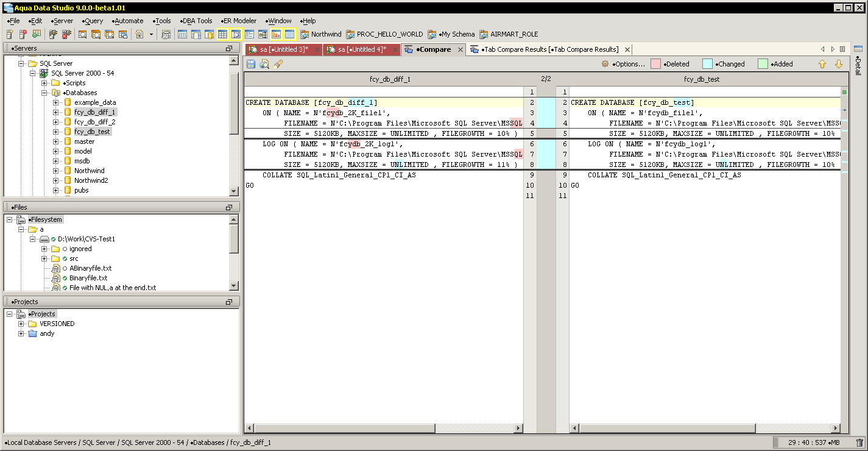
Task: Open the Query menu
Action: click(x=91, y=21)
